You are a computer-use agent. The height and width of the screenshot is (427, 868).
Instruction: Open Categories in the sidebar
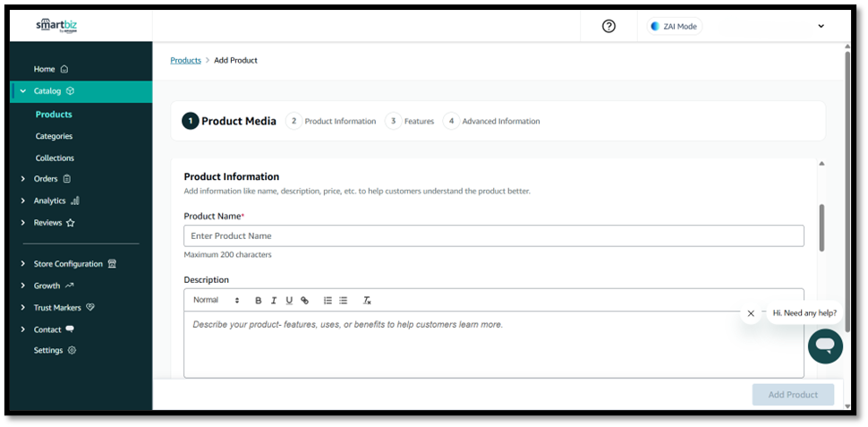tap(54, 136)
